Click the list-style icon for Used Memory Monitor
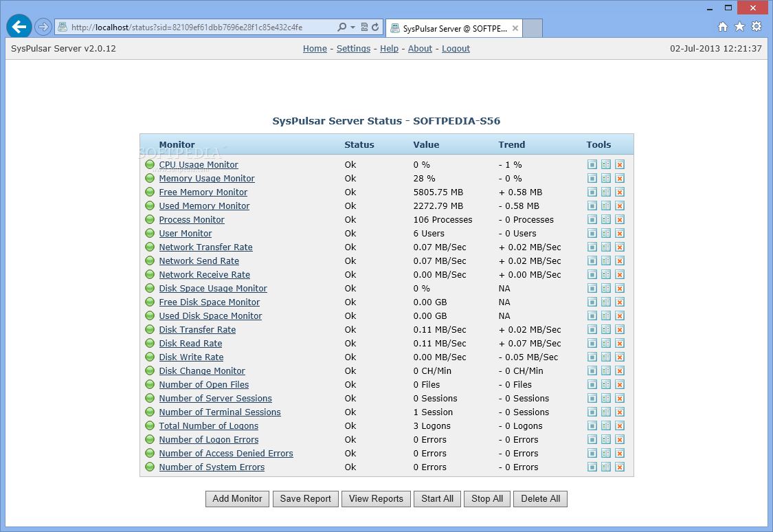The height and width of the screenshot is (532, 773). click(x=606, y=206)
